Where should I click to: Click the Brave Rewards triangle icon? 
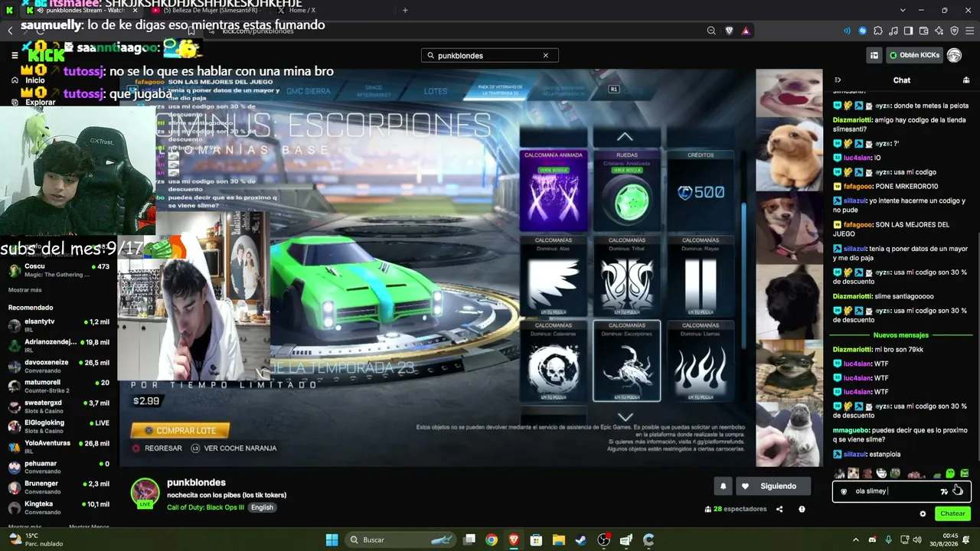tap(746, 31)
